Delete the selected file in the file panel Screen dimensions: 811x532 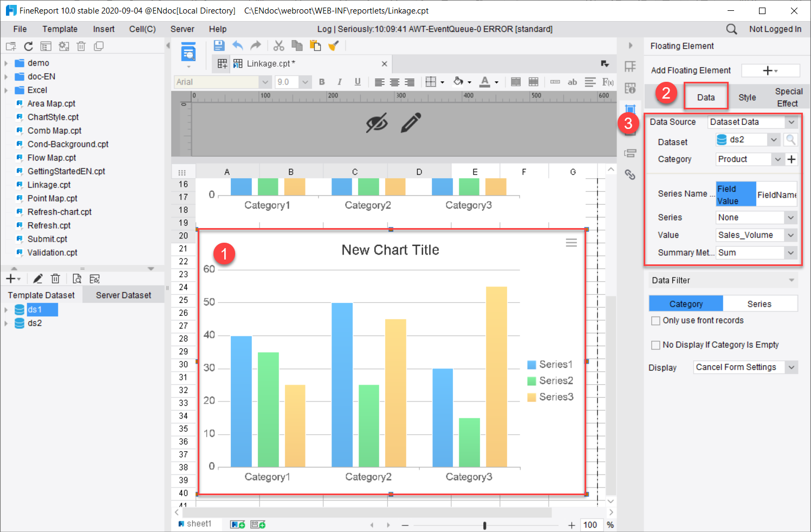[81, 46]
